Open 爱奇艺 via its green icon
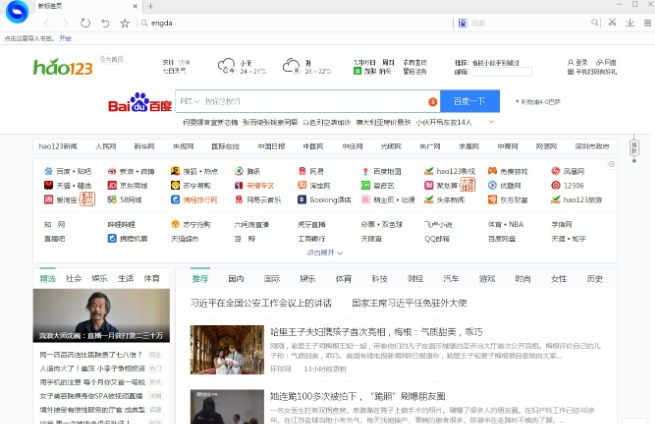Viewport: 655px width, 424px height. [366, 185]
